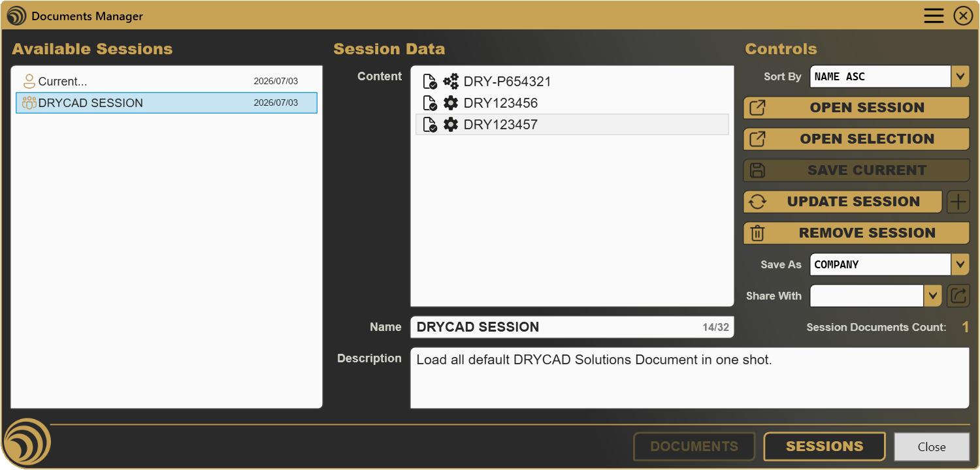Viewport: 980px width, 470px height.
Task: Click the Close button at bottom right
Action: tap(932, 446)
